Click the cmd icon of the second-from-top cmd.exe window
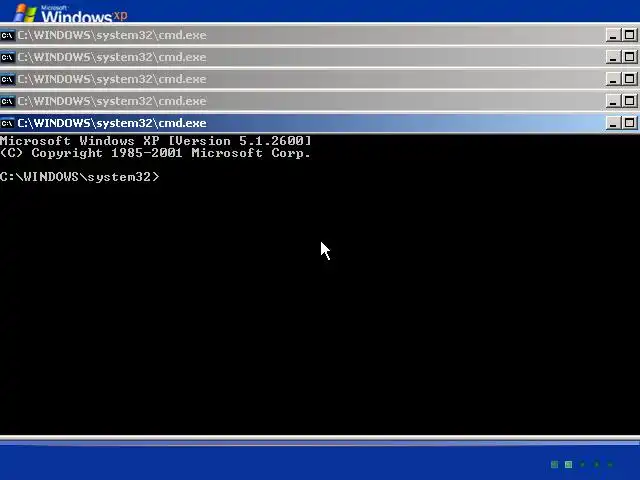Screen dimensions: 640x480 pos(7,57)
